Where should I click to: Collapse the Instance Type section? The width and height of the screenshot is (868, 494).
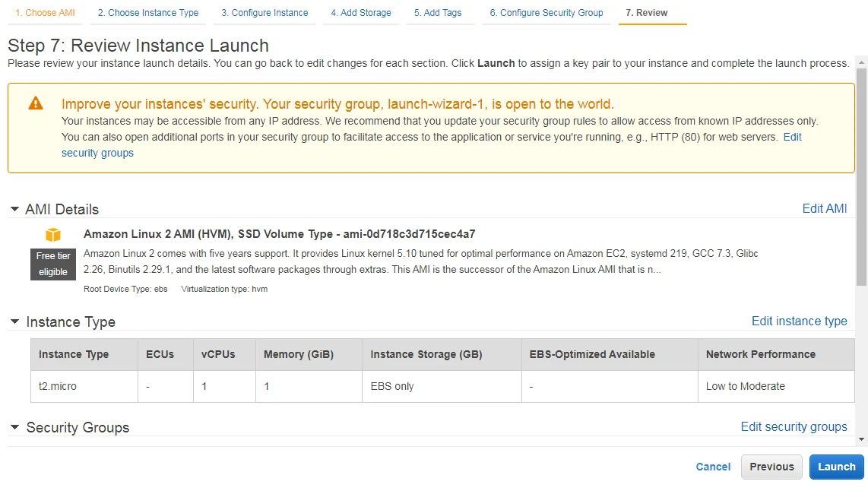pyautogui.click(x=14, y=321)
